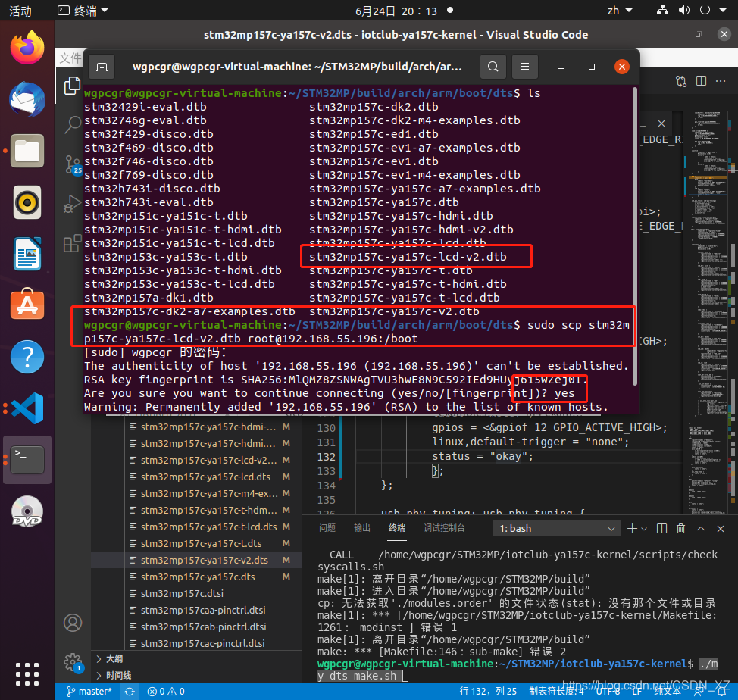This screenshot has height=700, width=738.
Task: Open errors and warnings count in status bar
Action: pyautogui.click(x=166, y=692)
